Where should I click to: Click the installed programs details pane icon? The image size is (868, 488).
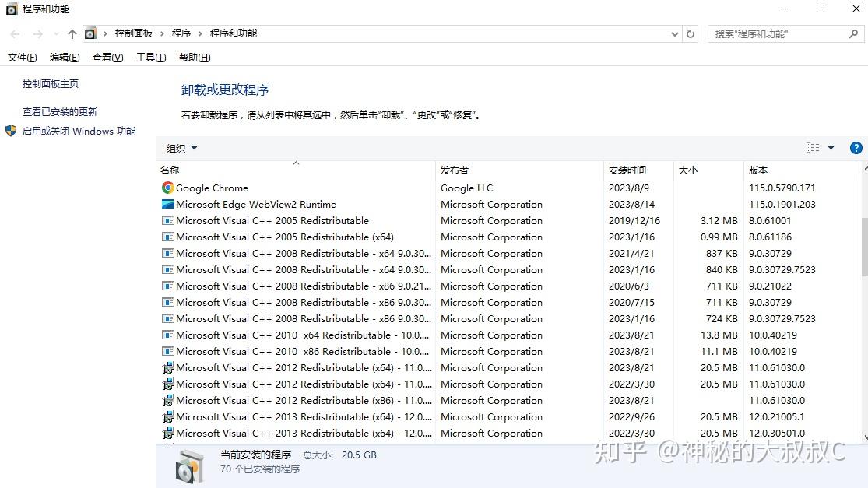point(189,466)
